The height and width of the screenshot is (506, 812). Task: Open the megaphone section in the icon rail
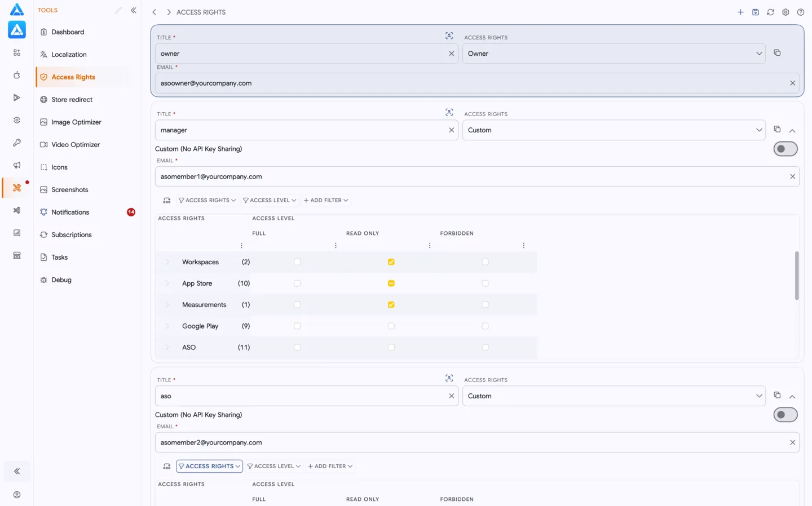[17, 165]
